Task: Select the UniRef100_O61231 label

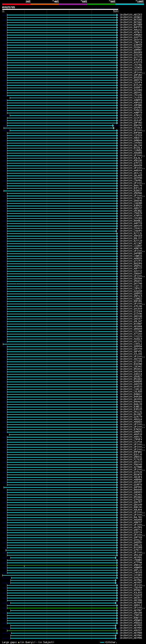Action: pyautogui.click(x=131, y=412)
